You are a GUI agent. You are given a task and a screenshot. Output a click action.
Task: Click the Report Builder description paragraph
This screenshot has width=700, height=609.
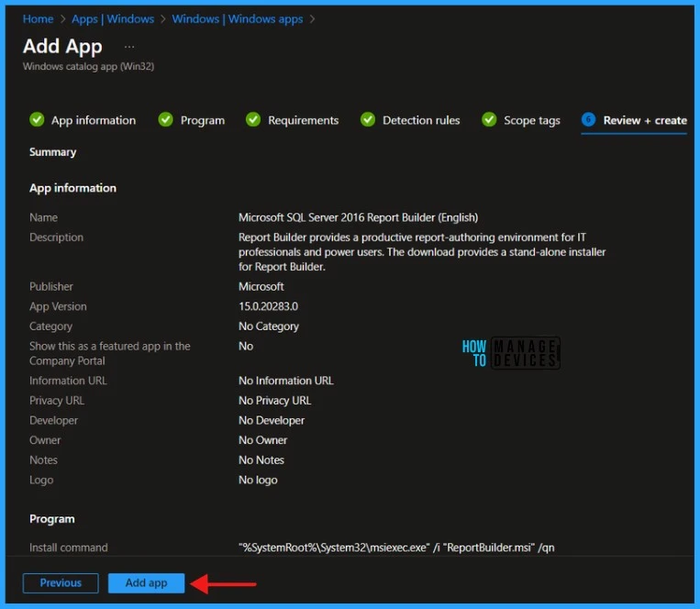422,252
